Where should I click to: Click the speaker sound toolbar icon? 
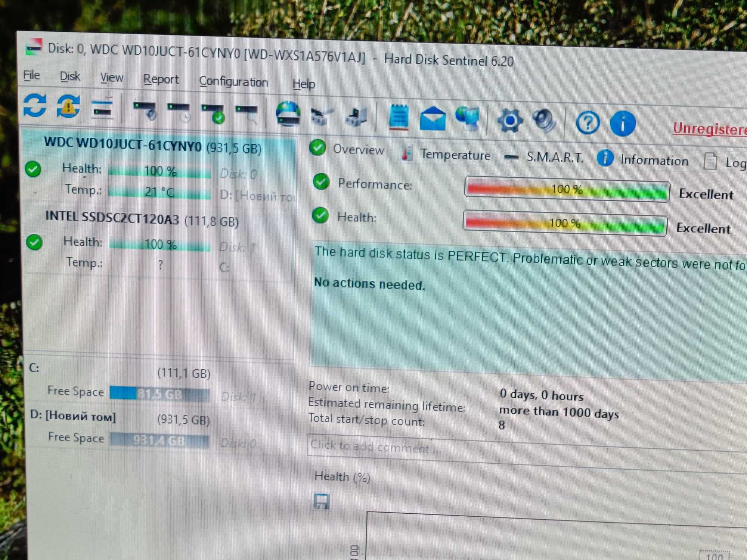[x=544, y=121]
